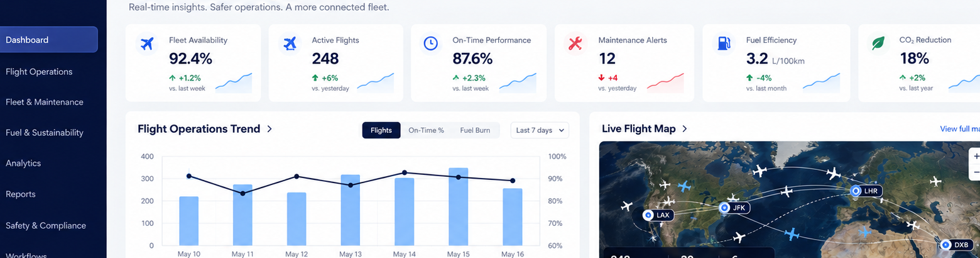Open the View full map link
This screenshot has width=980, height=258.
pyautogui.click(x=960, y=129)
